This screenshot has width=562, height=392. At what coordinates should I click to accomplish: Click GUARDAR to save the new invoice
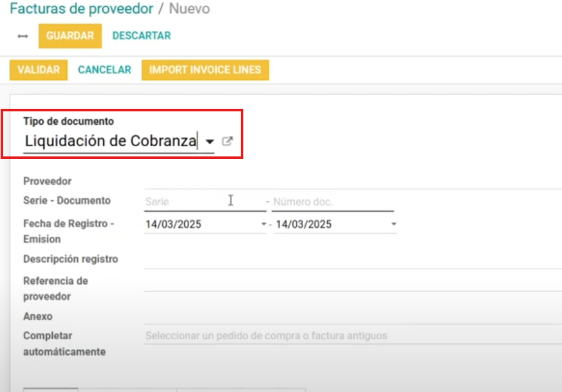click(x=70, y=36)
